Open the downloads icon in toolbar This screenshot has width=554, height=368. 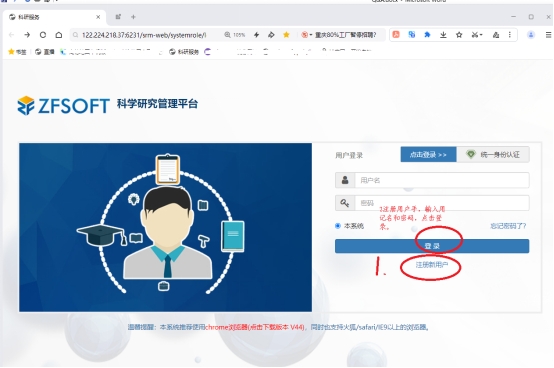point(443,35)
